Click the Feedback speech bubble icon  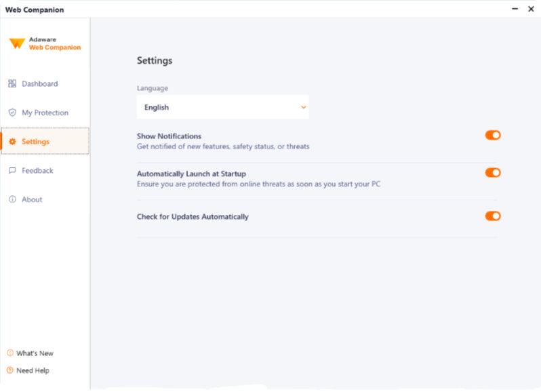point(12,171)
